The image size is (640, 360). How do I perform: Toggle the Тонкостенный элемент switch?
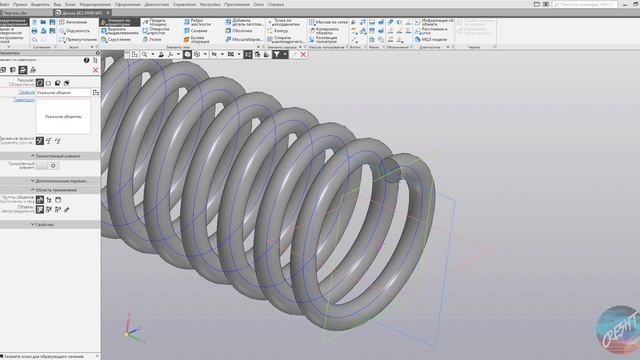click(x=47, y=165)
